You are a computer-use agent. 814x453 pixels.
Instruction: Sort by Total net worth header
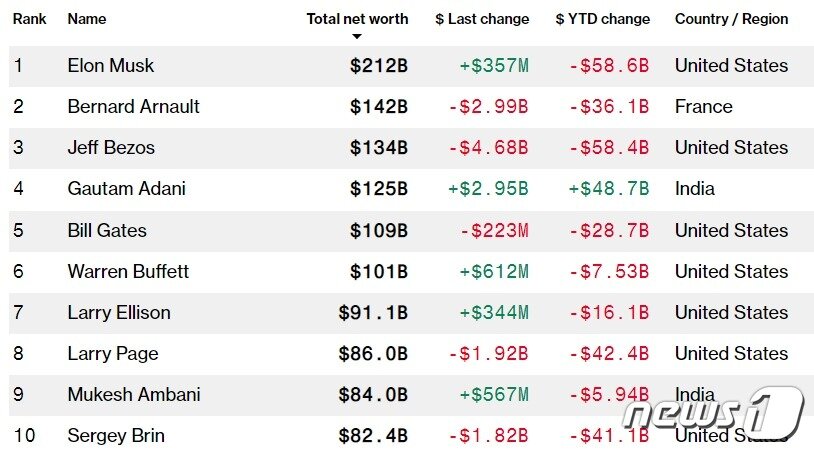357,19
